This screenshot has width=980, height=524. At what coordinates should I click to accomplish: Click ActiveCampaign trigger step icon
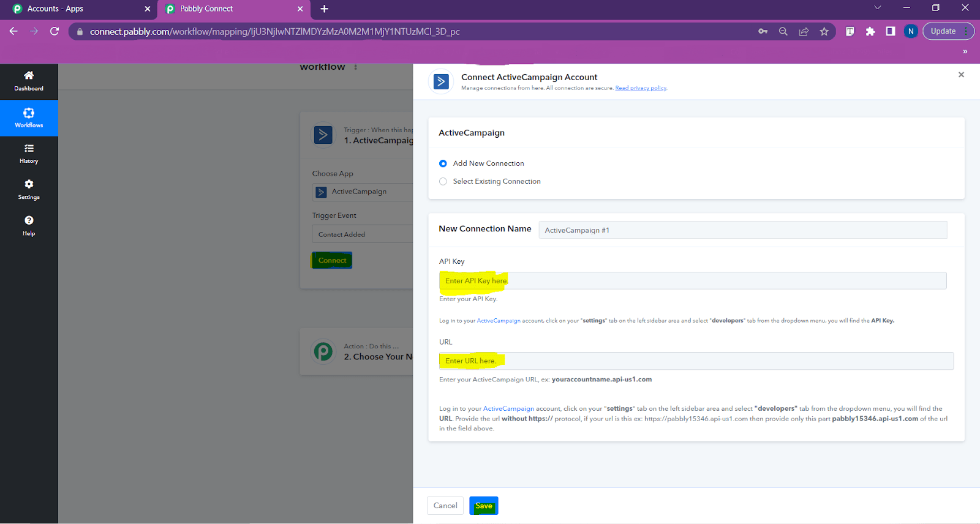click(323, 135)
